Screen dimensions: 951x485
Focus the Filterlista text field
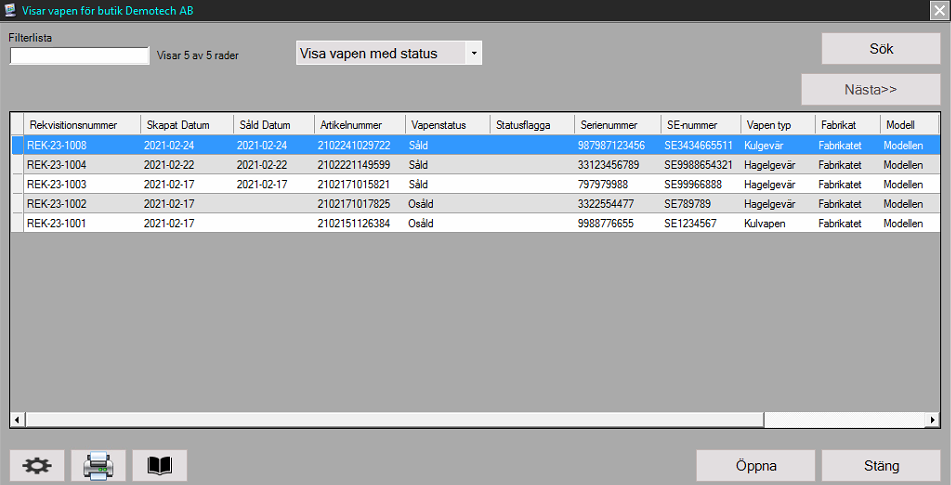(79, 56)
